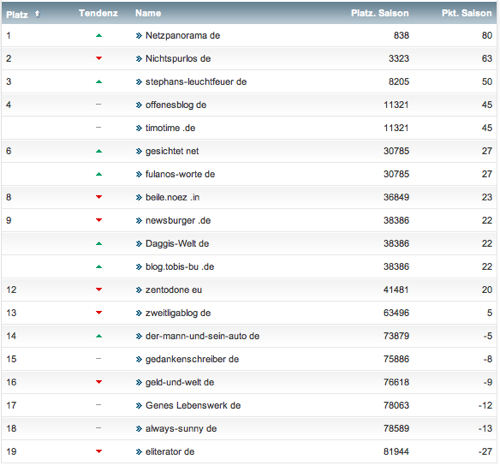
Task: Select rank number 19 in Platz column
Action: point(11,452)
